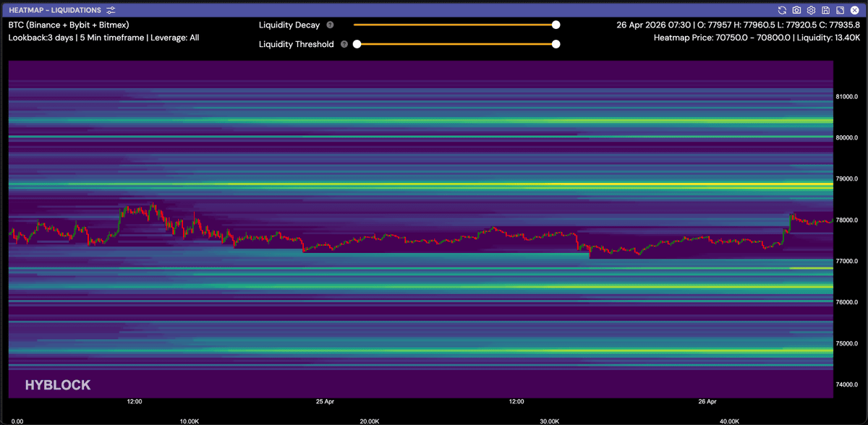Show help for Liquidity Decay

coord(330,25)
